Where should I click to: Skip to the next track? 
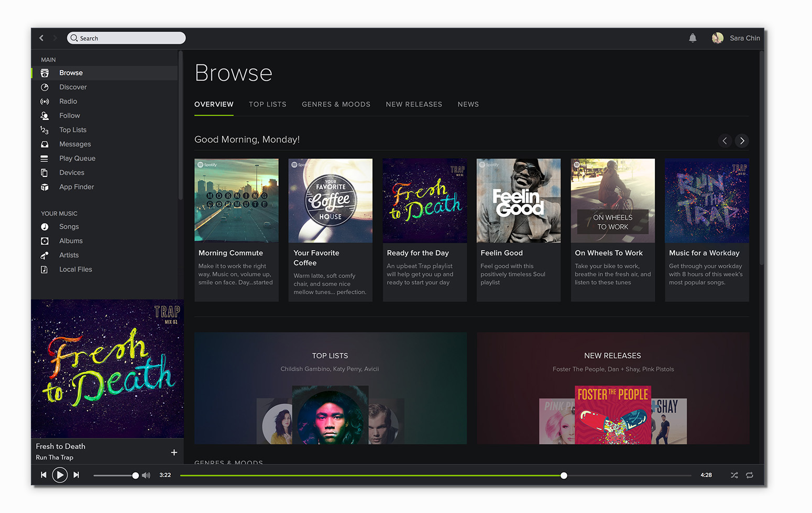76,475
